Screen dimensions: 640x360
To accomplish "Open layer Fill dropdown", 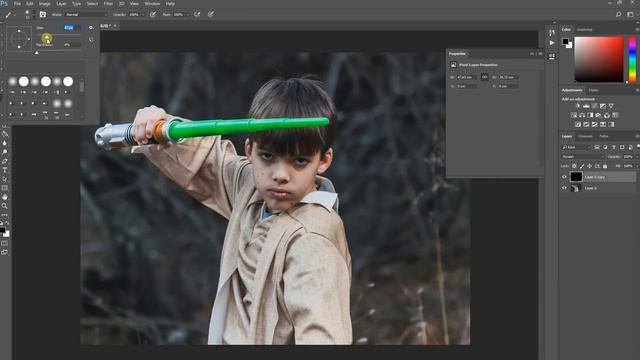I will [x=636, y=166].
